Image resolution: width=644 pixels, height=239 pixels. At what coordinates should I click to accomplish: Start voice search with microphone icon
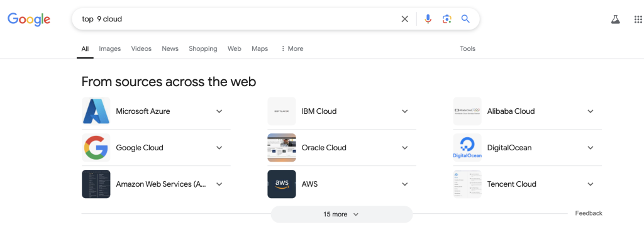428,19
